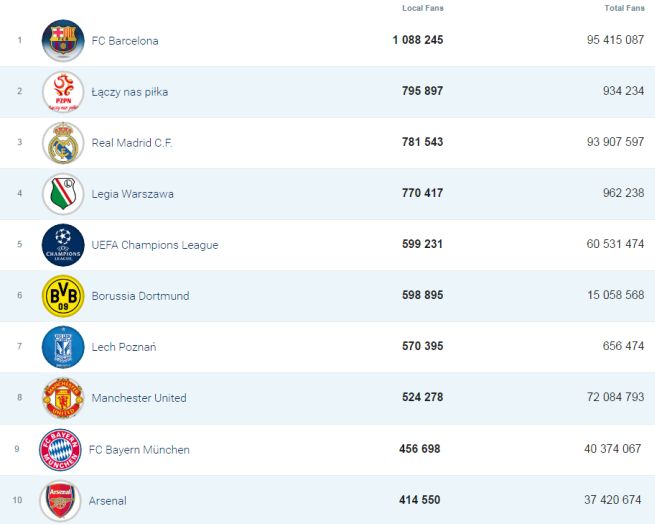Sort by the Total Fans column header
Screen dimensions: 655x524
pos(624,8)
